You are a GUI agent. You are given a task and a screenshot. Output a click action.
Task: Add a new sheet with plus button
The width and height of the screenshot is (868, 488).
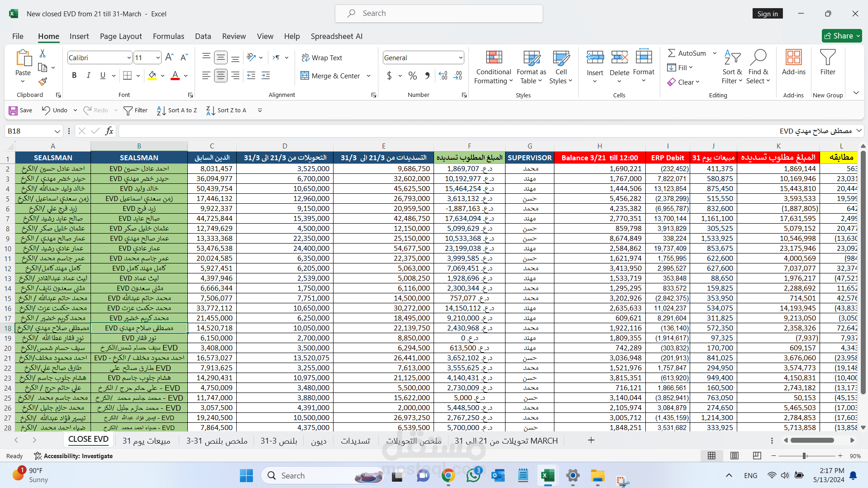coord(591,440)
